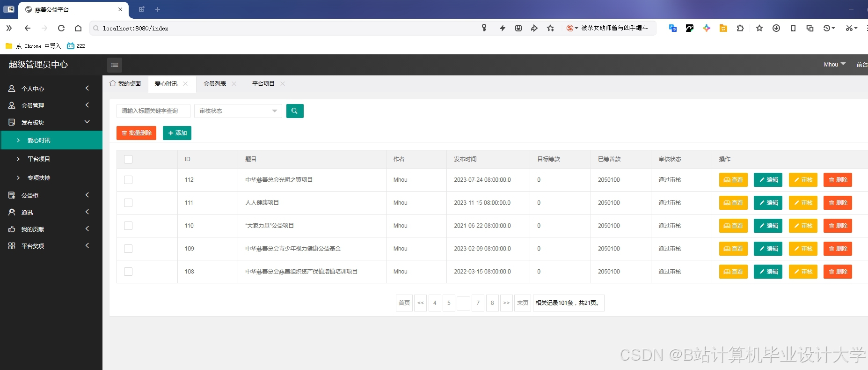Viewport: 868px width, 370px height.
Task: Toggle the select-all checkbox in table header
Action: pyautogui.click(x=128, y=159)
